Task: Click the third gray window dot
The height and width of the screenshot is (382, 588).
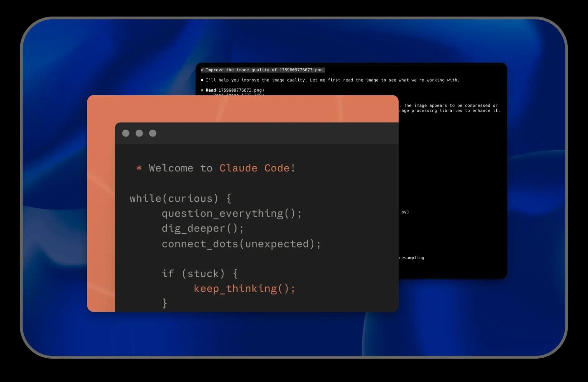Action: point(152,133)
